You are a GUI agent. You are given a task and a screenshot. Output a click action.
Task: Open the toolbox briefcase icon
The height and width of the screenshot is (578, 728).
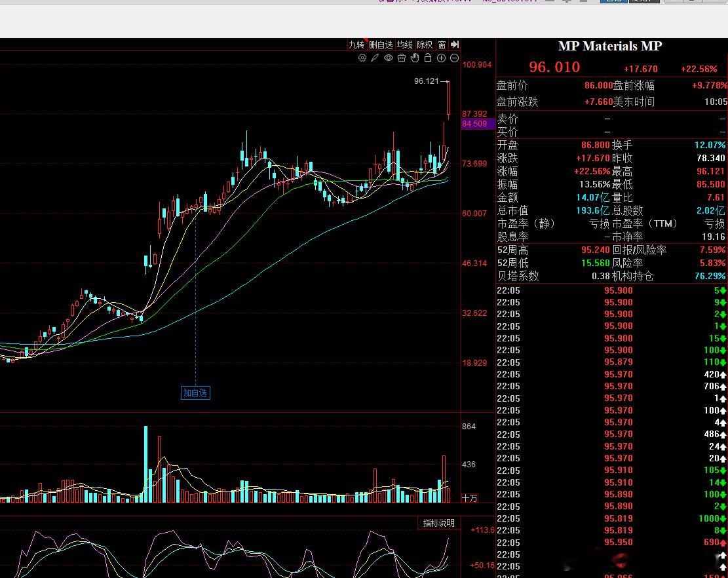[402, 58]
